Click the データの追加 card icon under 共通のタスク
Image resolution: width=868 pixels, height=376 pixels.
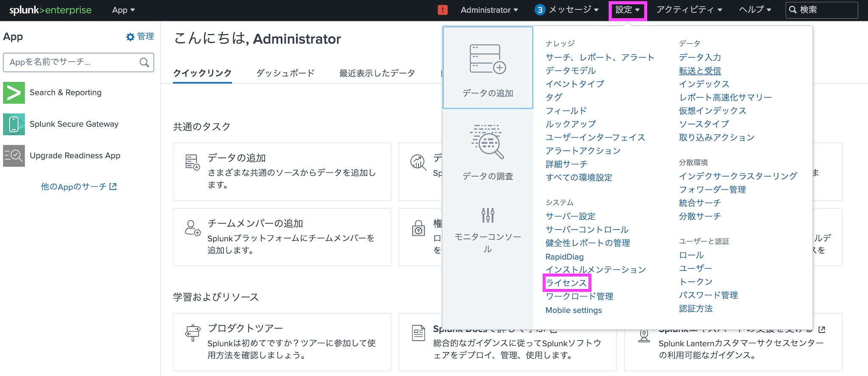point(193,162)
